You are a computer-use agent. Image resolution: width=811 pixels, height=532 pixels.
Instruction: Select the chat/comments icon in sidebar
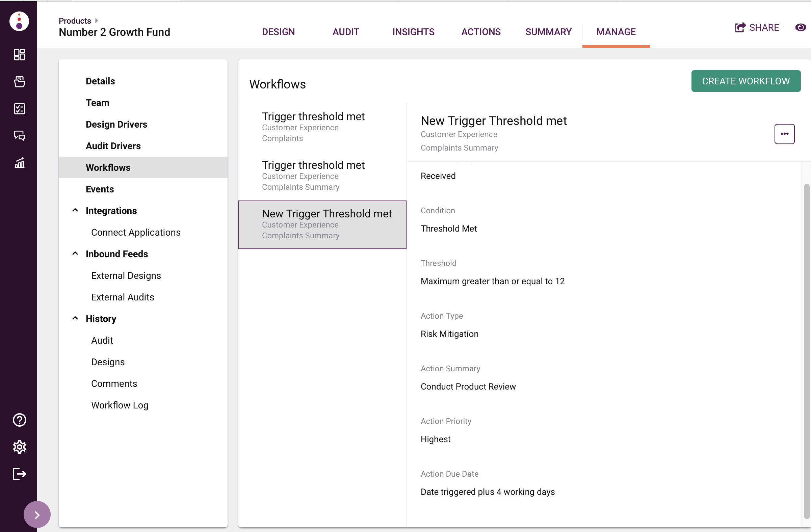click(x=19, y=135)
